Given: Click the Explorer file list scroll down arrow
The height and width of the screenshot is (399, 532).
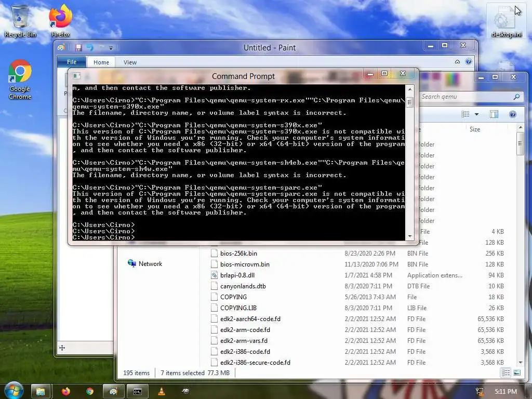Looking at the screenshot, I should (521, 363).
